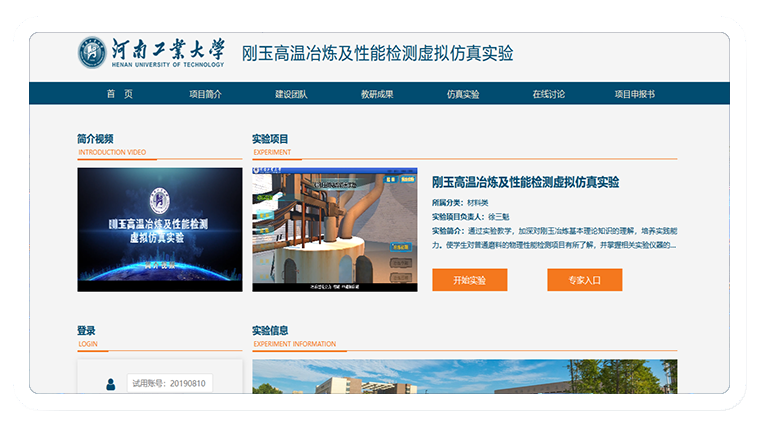The image size is (760, 432).
Task: Go to 项目简介 in navigation bar
Action: 205,94
